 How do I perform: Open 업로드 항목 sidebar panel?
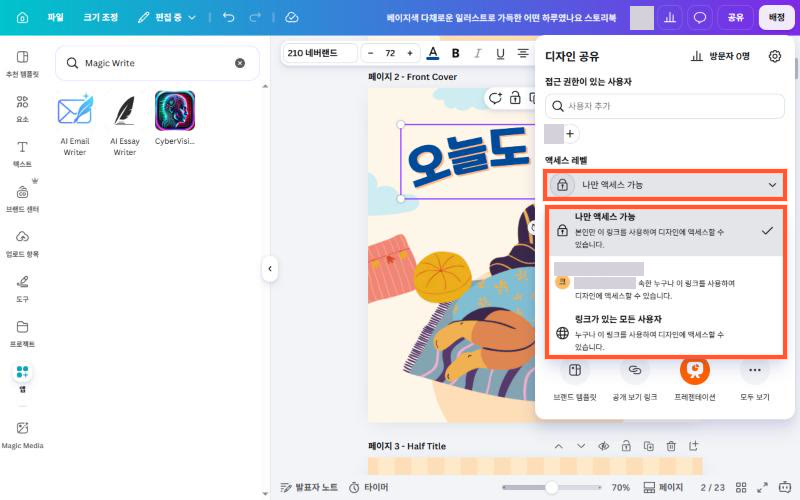click(22, 243)
